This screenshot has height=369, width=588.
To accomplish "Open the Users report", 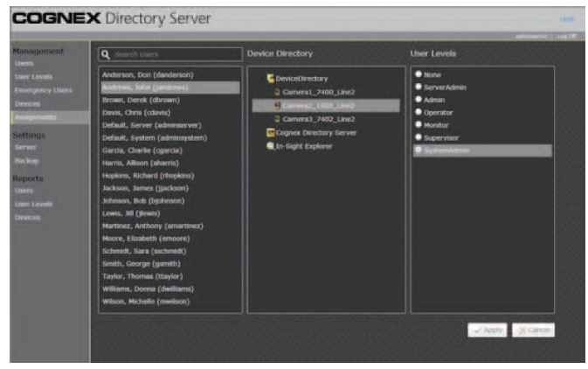I will pyautogui.click(x=24, y=191).
